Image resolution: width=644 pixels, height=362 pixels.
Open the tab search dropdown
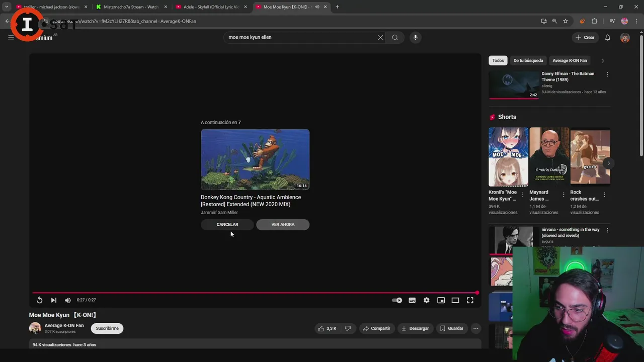(7, 7)
